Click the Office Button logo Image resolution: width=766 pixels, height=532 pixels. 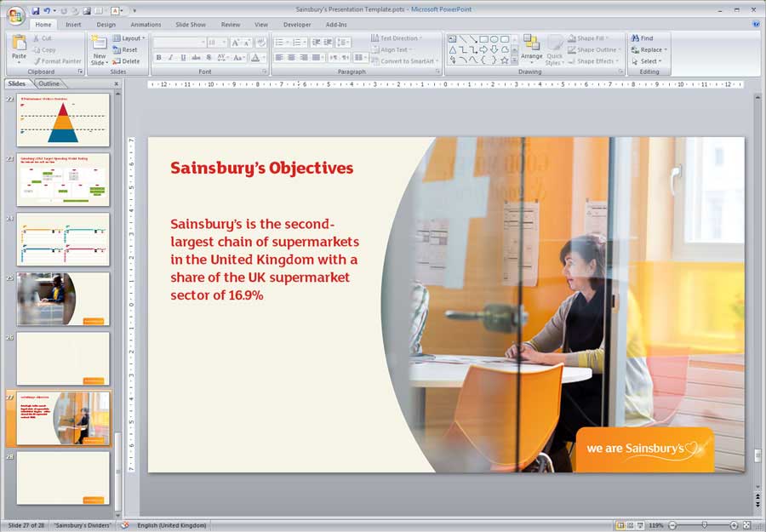[15, 16]
